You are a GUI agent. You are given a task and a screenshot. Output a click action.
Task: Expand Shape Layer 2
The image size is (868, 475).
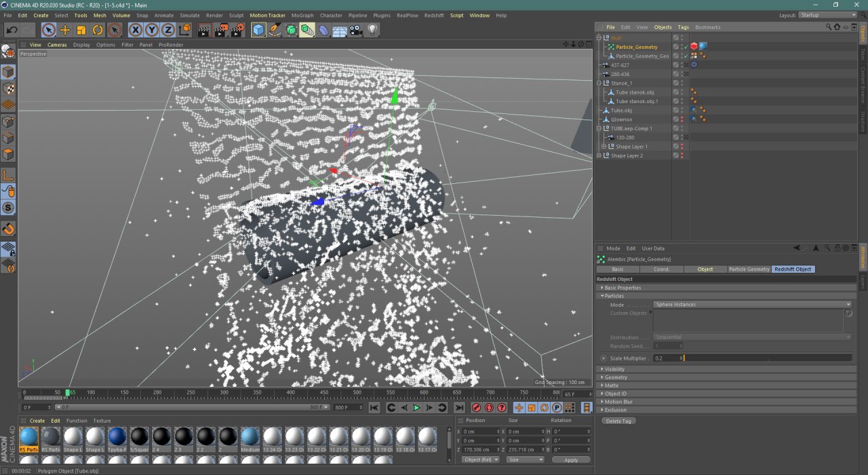599,155
